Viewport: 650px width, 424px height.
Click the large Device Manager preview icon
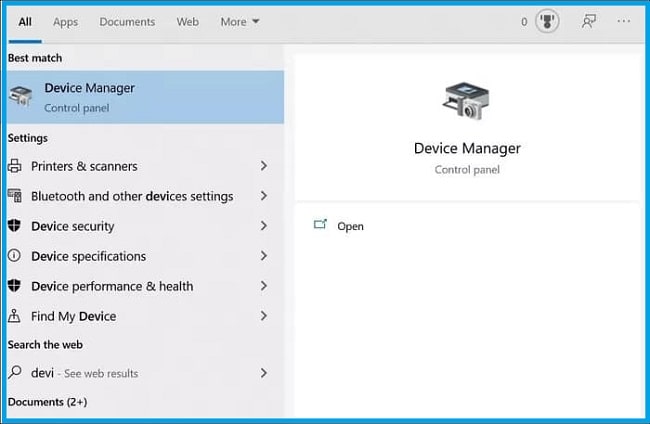click(466, 101)
